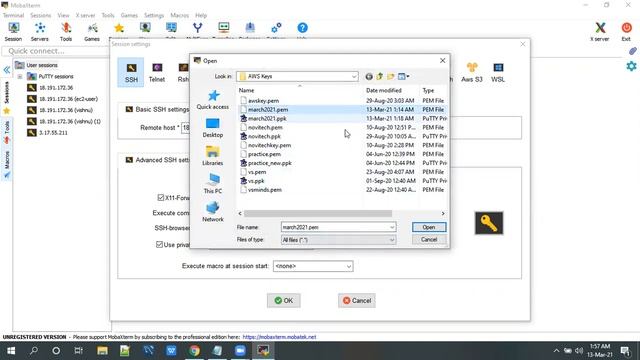Open the Macros menu
This screenshot has width=640, height=360.
[180, 15]
